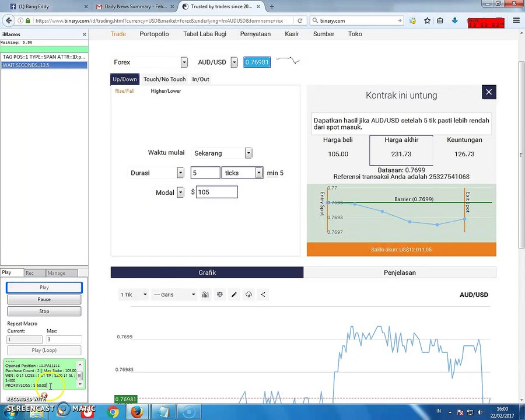Screen dimensions: 525x420
Task: Close the iMacros sidebar
Action: click(85, 34)
